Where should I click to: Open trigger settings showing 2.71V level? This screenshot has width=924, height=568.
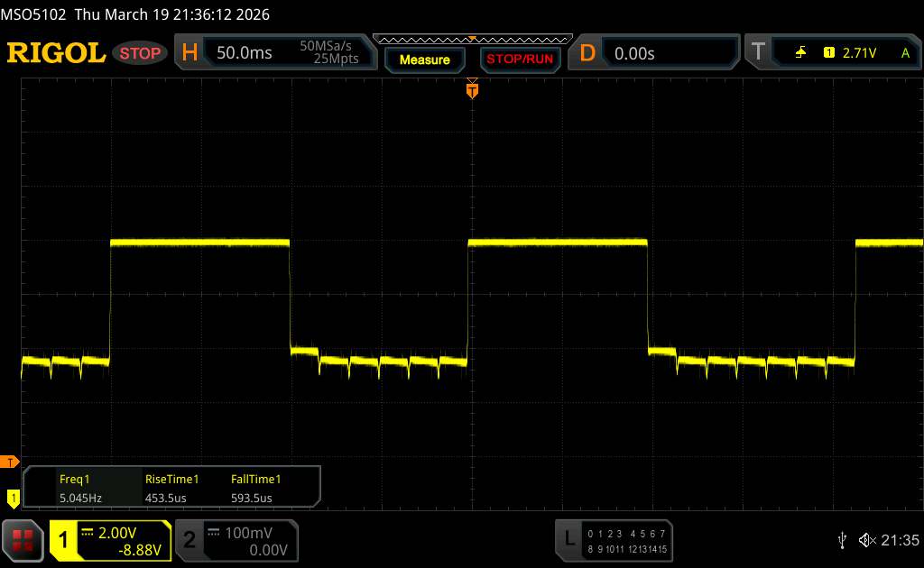pyautogui.click(x=857, y=53)
